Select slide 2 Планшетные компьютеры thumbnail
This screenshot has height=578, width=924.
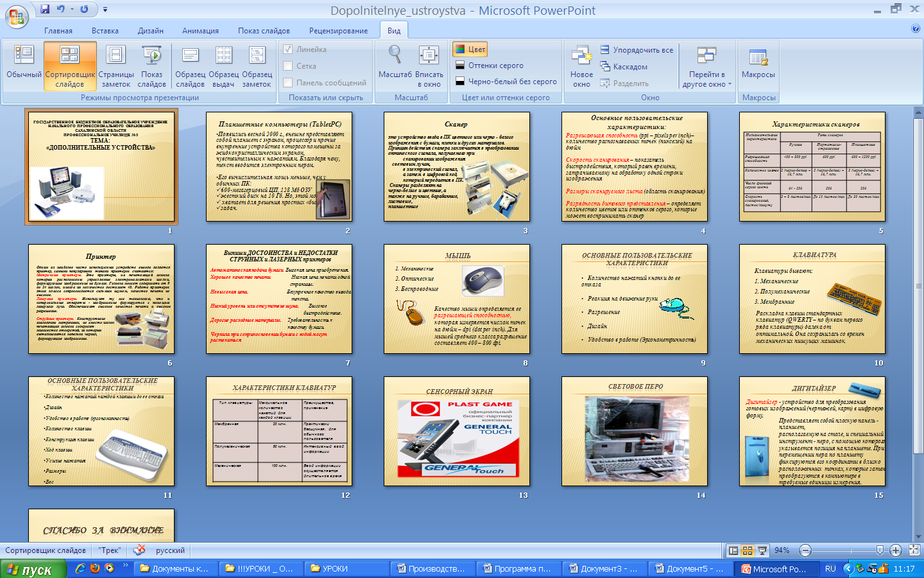point(279,167)
